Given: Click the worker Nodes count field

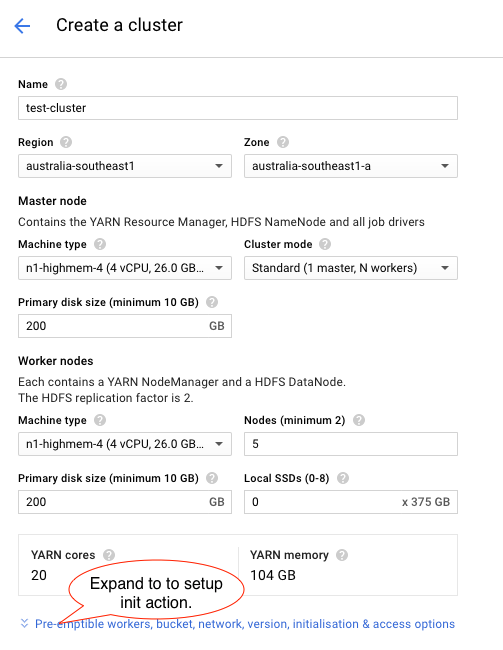Looking at the screenshot, I should [351, 444].
